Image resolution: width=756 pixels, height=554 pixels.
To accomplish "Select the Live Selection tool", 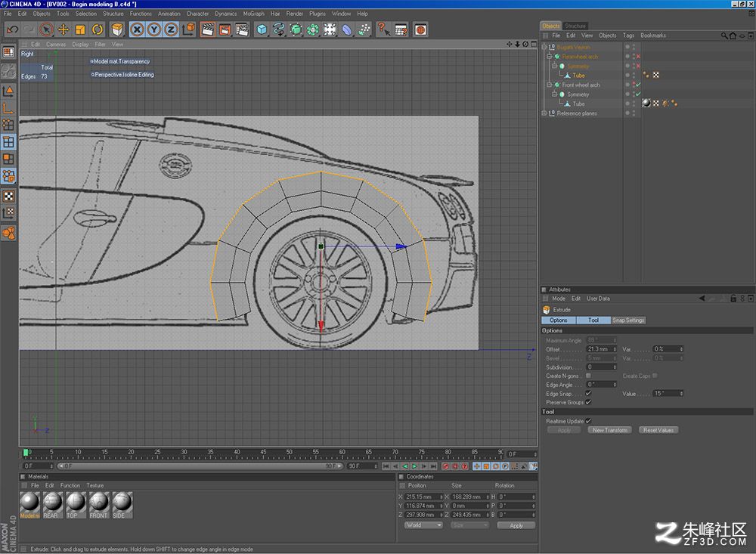I will pos(46,29).
